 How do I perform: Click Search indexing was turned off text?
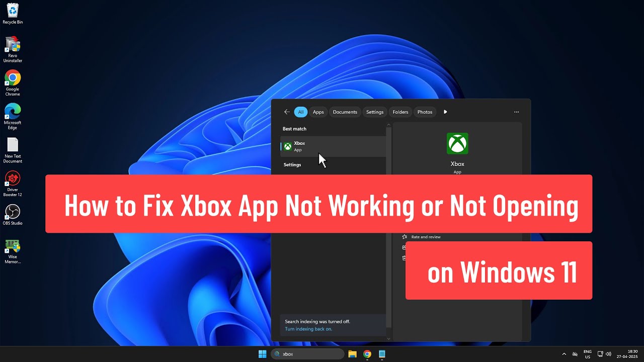tap(317, 321)
